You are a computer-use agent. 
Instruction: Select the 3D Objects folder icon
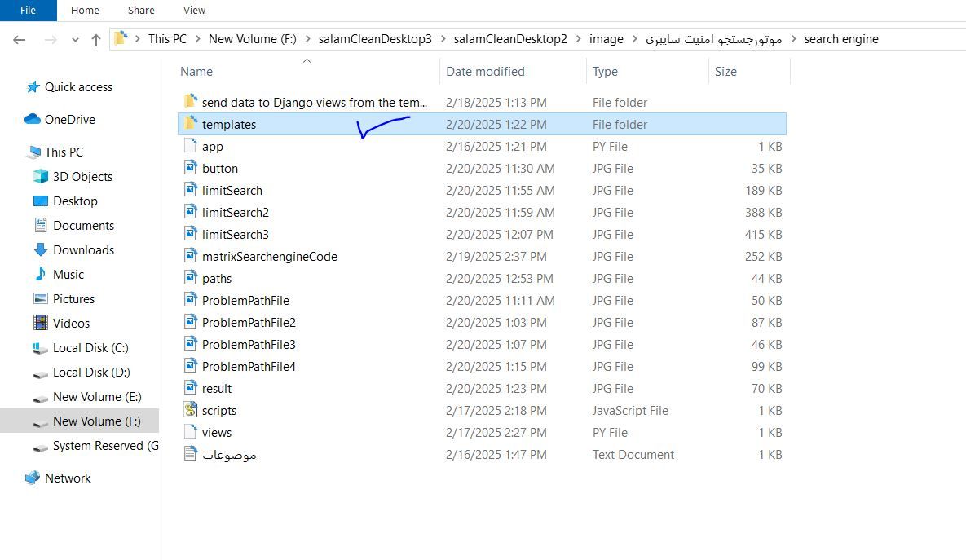pyautogui.click(x=41, y=177)
